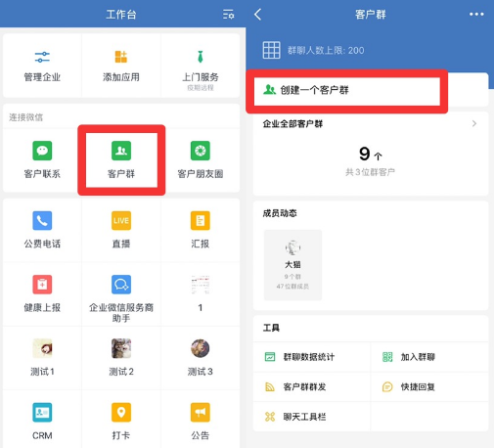Open the 直播 LIVE icon
This screenshot has width=494, height=448.
[x=121, y=221]
